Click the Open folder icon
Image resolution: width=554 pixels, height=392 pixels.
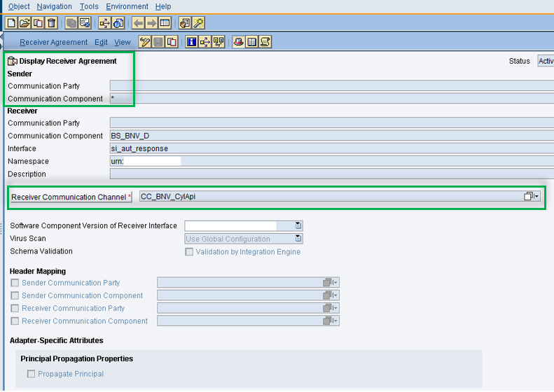point(25,23)
